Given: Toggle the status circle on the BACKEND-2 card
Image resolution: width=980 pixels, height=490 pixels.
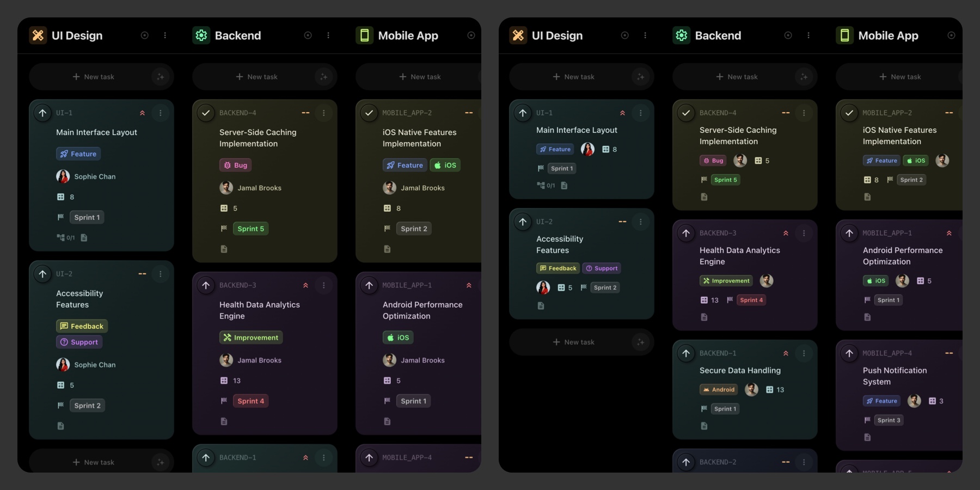Looking at the screenshot, I should click(x=686, y=462).
